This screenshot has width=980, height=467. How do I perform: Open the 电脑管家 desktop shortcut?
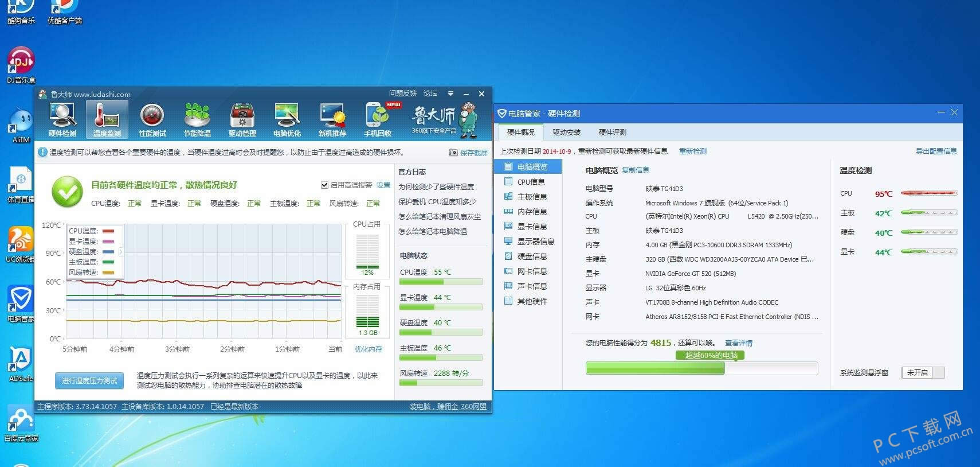pyautogui.click(x=21, y=303)
